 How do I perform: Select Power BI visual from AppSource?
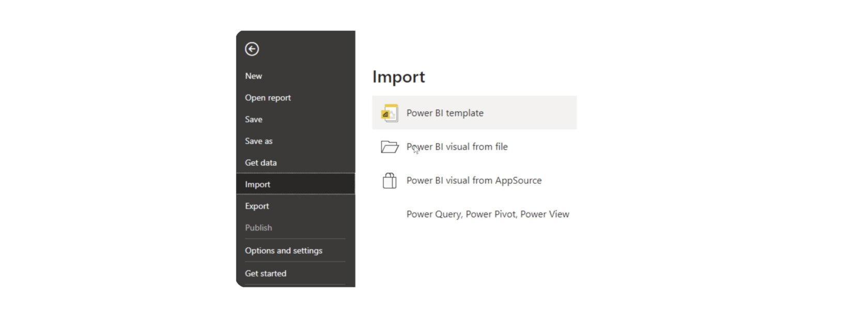coord(474,180)
